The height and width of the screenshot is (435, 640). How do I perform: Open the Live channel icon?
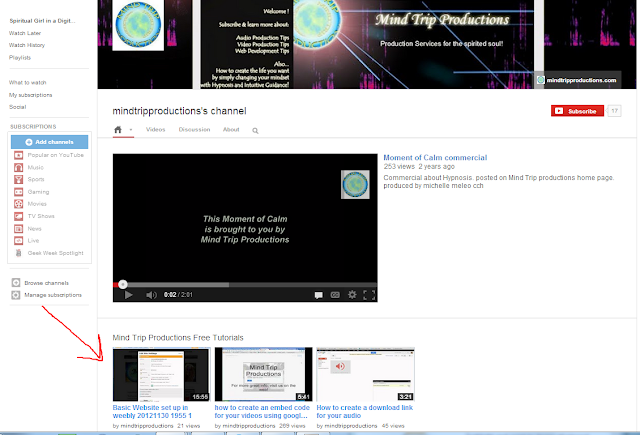18,240
